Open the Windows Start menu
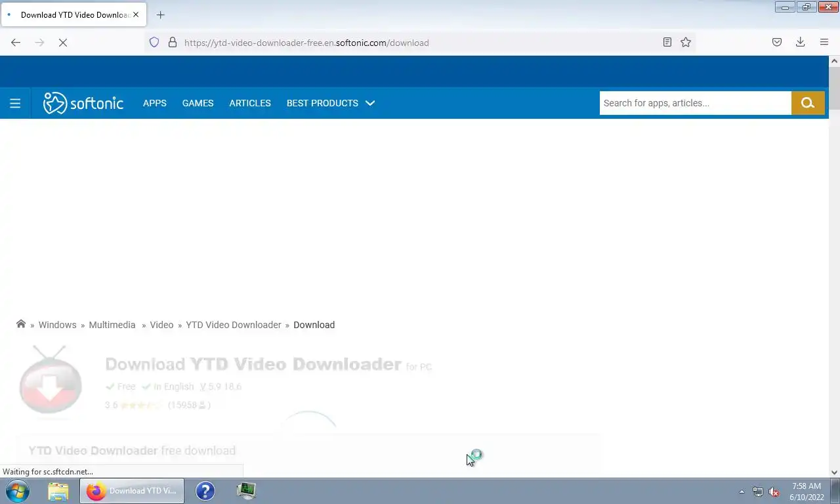The width and height of the screenshot is (840, 504). click(x=18, y=491)
